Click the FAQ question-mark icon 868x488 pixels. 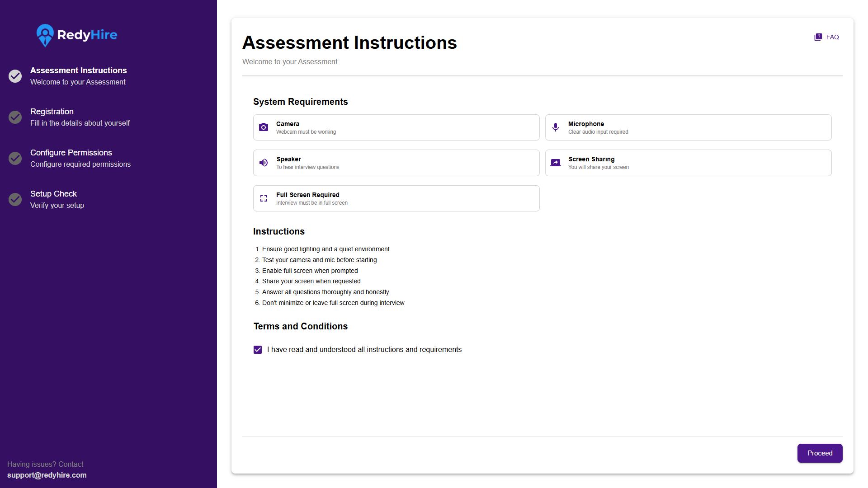818,37
